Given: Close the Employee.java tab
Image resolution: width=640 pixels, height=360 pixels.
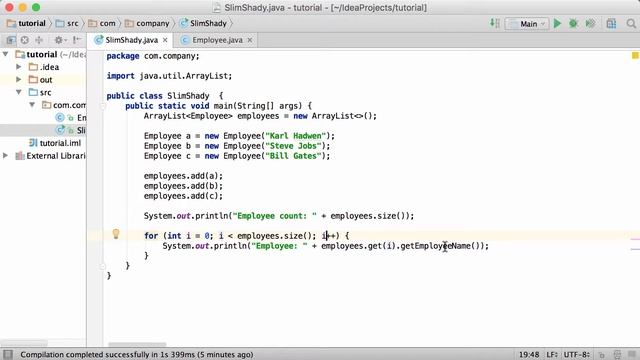Looking at the screenshot, I should [x=250, y=40].
